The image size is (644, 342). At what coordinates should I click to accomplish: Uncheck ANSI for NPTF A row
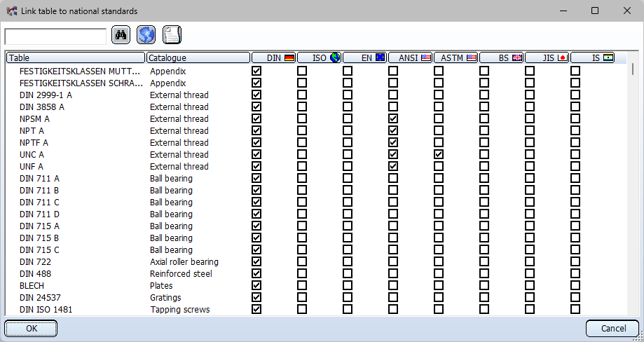tap(393, 142)
